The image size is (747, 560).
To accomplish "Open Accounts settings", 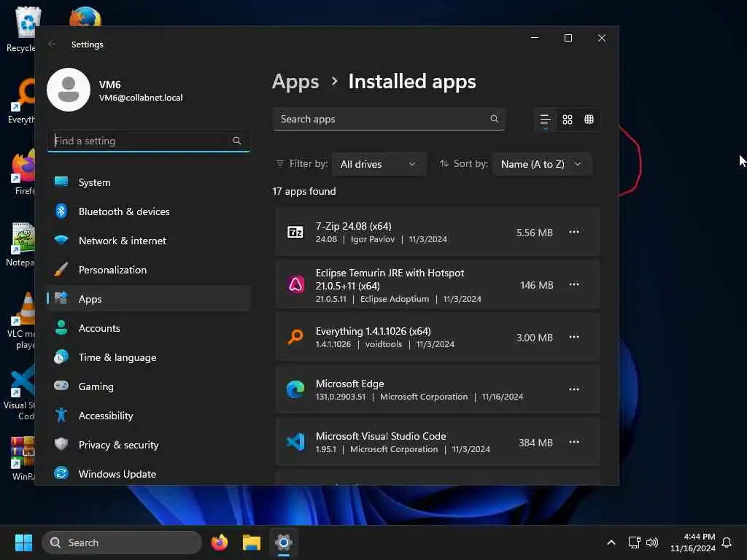I will coord(149,328).
